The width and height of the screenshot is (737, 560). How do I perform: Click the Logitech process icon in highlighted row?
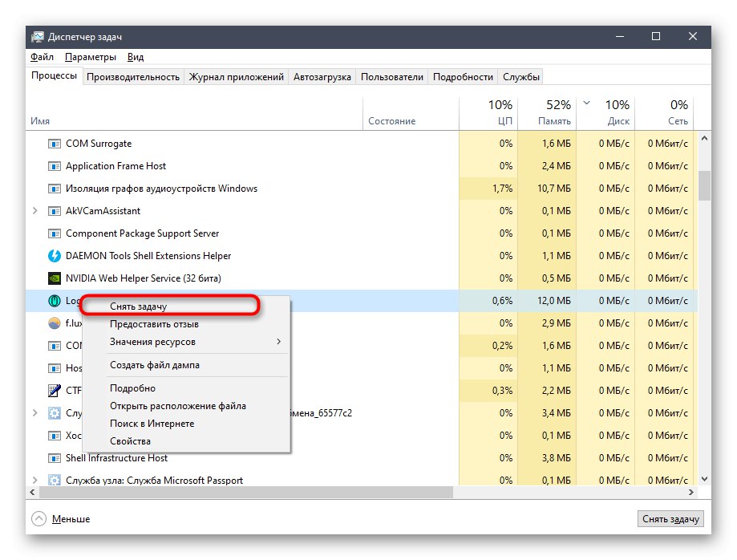[x=55, y=301]
